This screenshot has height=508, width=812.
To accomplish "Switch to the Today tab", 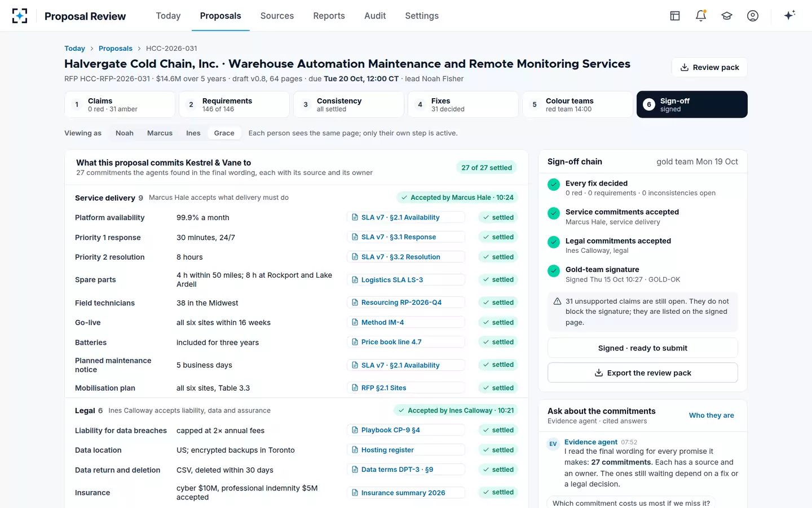I will tap(168, 16).
